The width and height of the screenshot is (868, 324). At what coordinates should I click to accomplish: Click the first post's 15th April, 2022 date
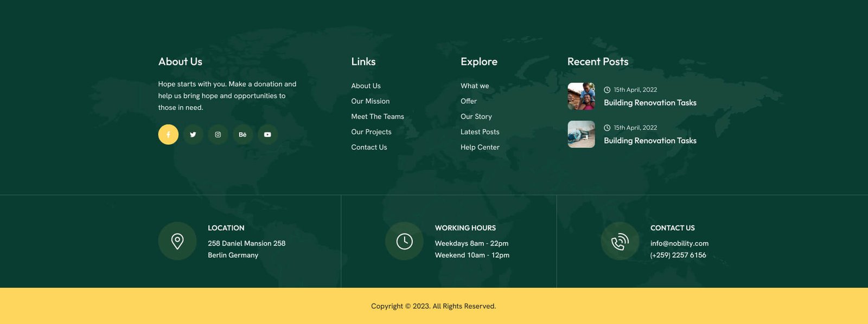635,90
